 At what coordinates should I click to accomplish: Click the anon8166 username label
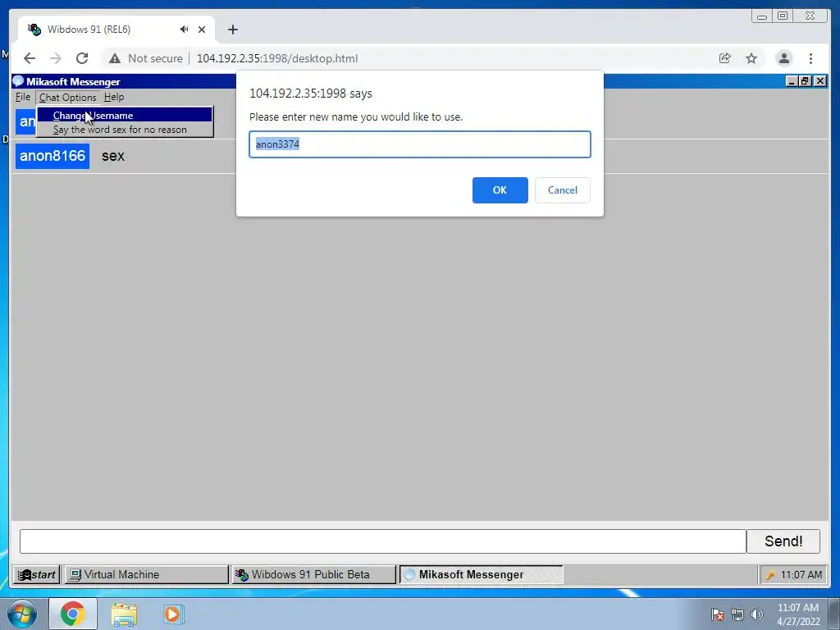point(52,156)
